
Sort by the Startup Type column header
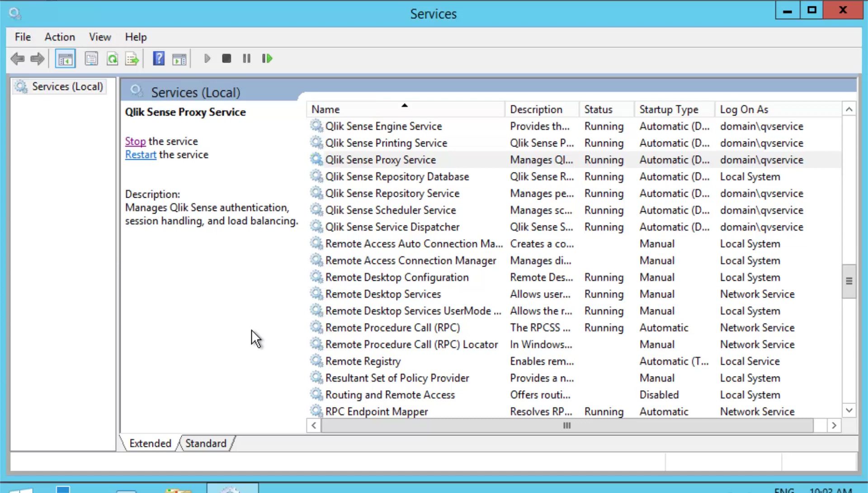675,109
